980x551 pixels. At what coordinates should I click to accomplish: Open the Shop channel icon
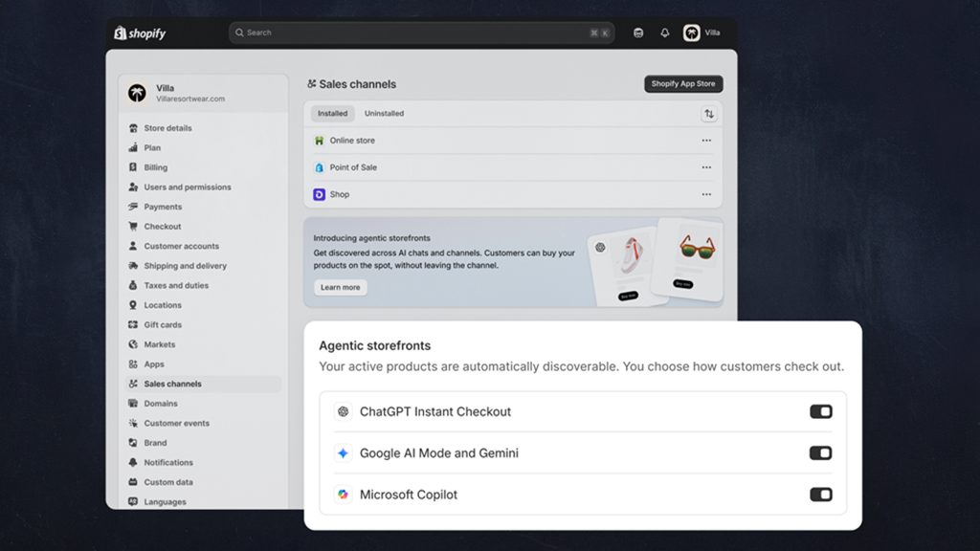pyautogui.click(x=320, y=194)
